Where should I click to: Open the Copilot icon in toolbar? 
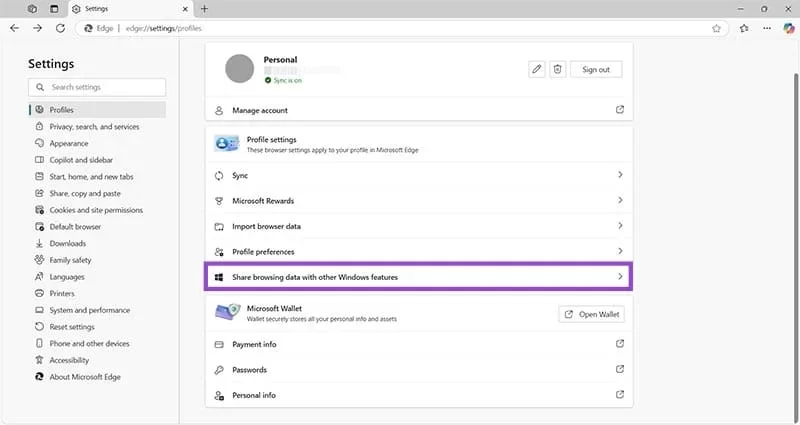(x=788, y=28)
